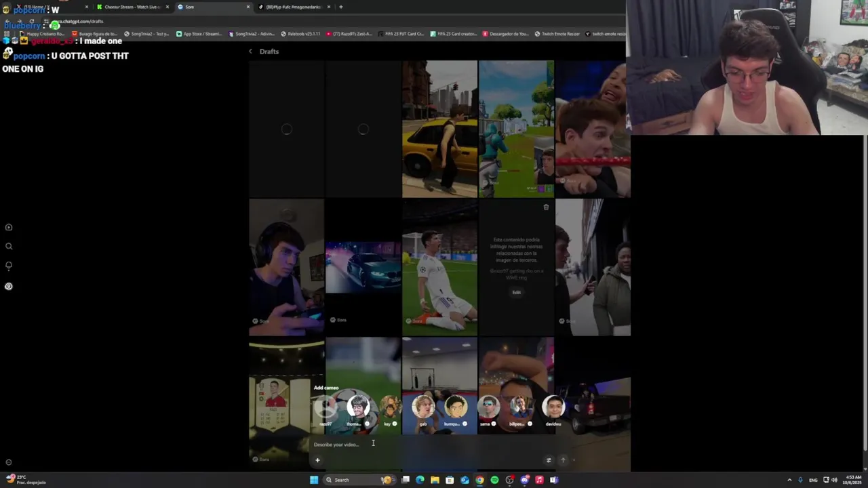868x488 pixels.
Task: Open File Explorer from the taskbar
Action: click(x=435, y=480)
